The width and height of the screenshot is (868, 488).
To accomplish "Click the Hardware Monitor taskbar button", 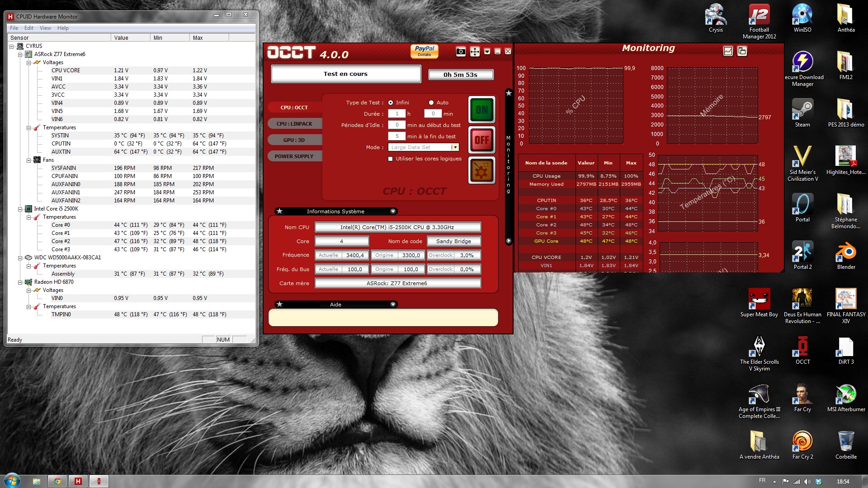I will [x=78, y=481].
